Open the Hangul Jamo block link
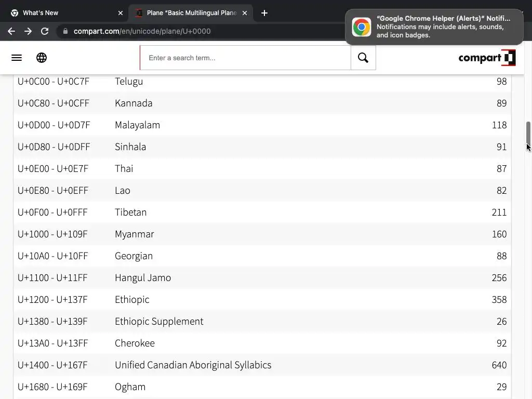Viewport: 532px width, 399px height. (x=143, y=277)
